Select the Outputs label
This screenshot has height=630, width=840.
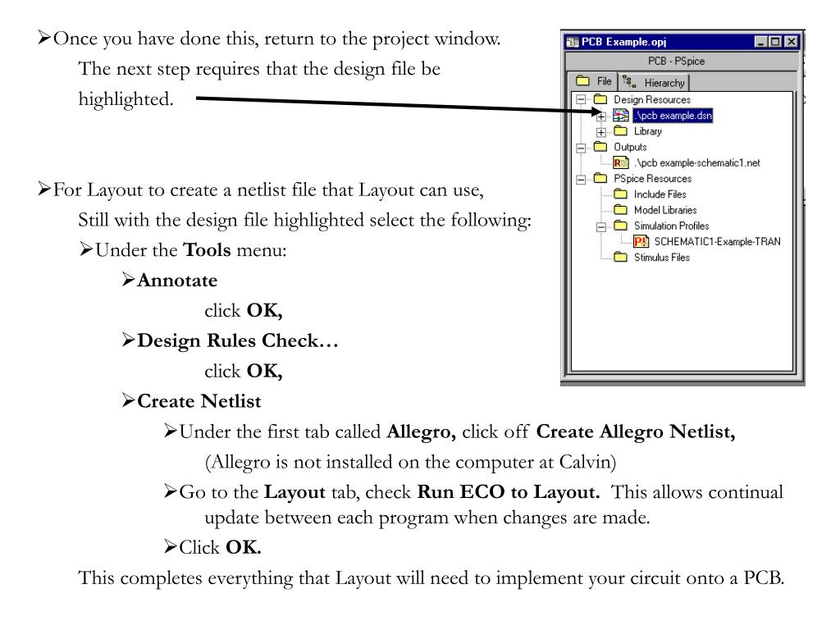coord(630,147)
